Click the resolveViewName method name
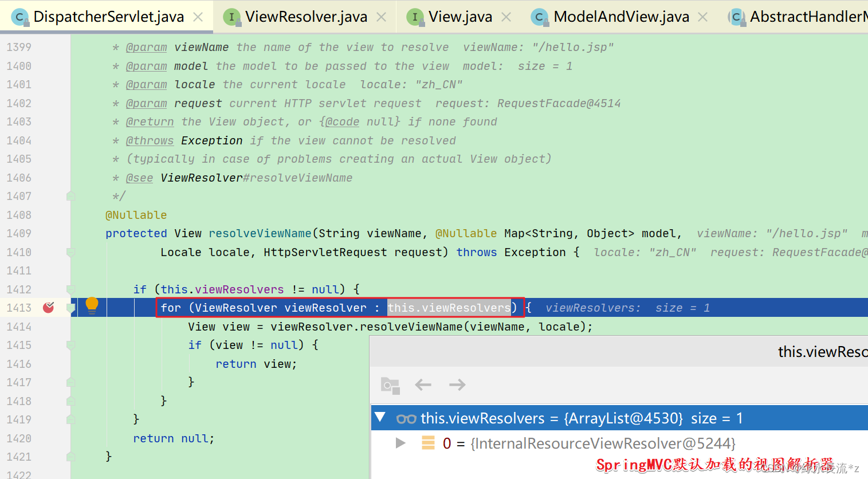 click(260, 233)
